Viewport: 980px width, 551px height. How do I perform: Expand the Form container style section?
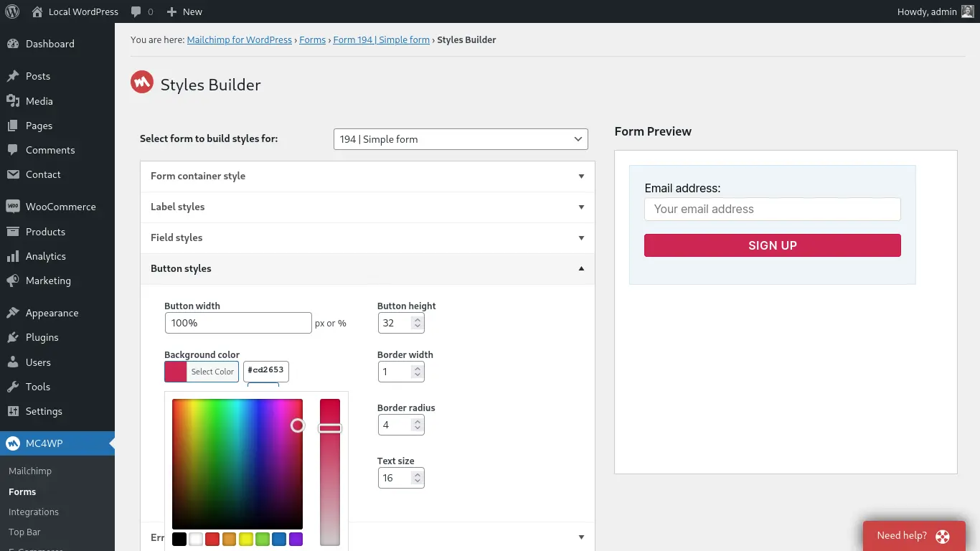pyautogui.click(x=367, y=176)
